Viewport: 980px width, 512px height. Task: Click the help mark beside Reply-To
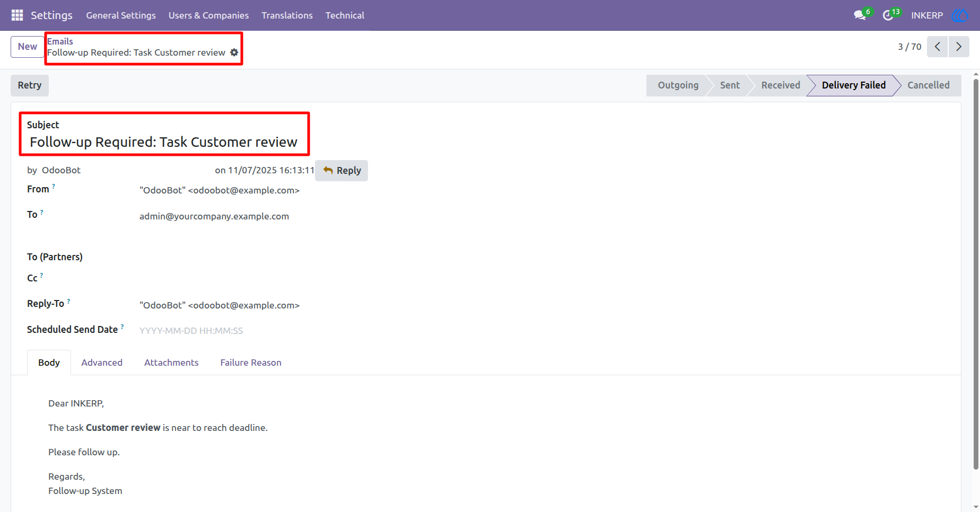click(x=68, y=301)
